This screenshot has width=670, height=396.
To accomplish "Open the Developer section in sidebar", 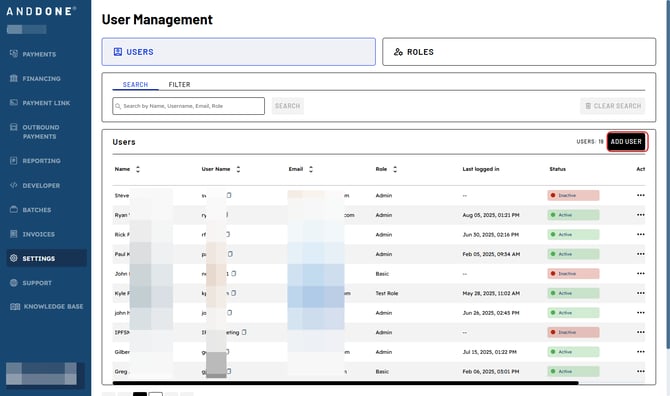I will 35,185.
